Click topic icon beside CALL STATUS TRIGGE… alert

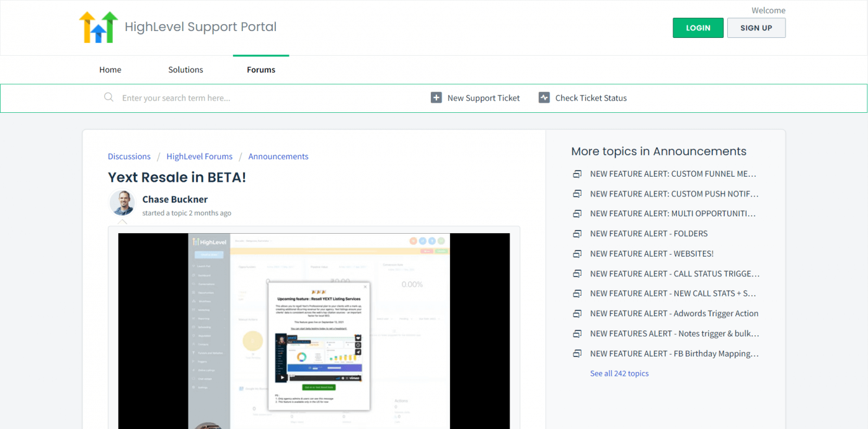577,273
